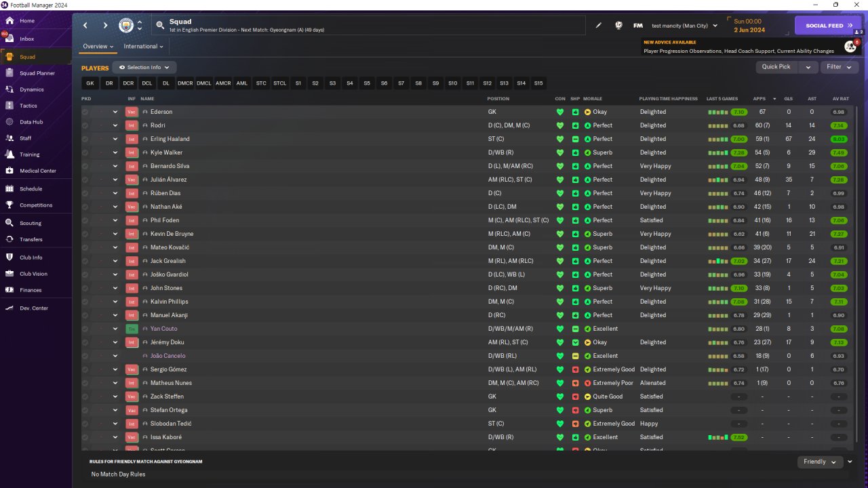Click the Training sidebar icon
868x488 pixels.
(9, 155)
